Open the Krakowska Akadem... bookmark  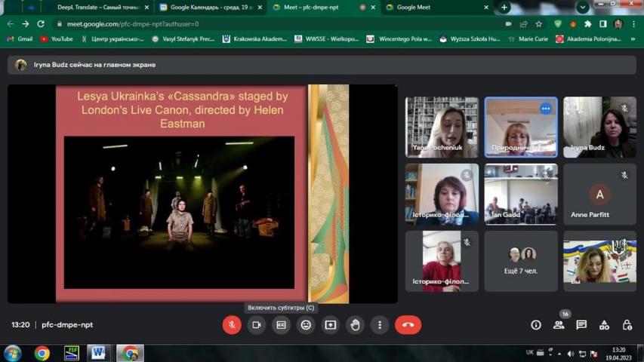[254, 39]
